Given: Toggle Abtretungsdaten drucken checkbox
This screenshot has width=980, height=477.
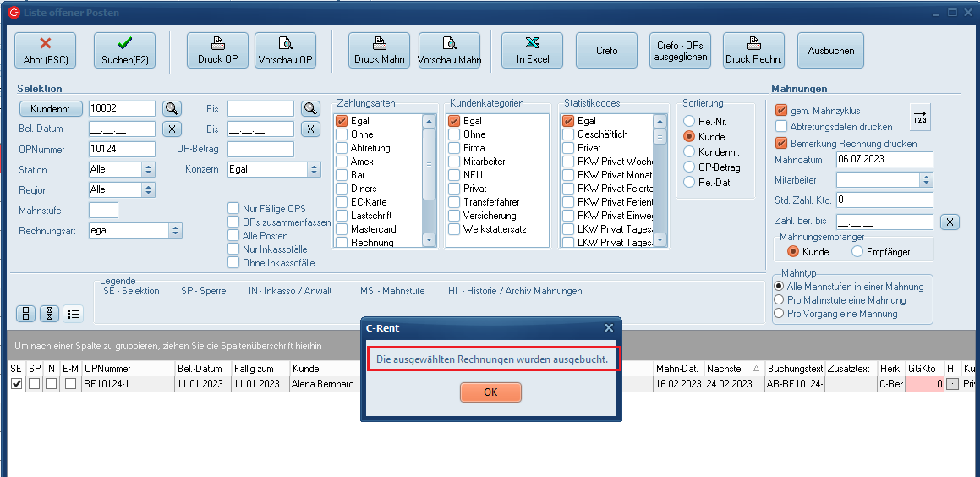Looking at the screenshot, I should pyautogui.click(x=781, y=127).
